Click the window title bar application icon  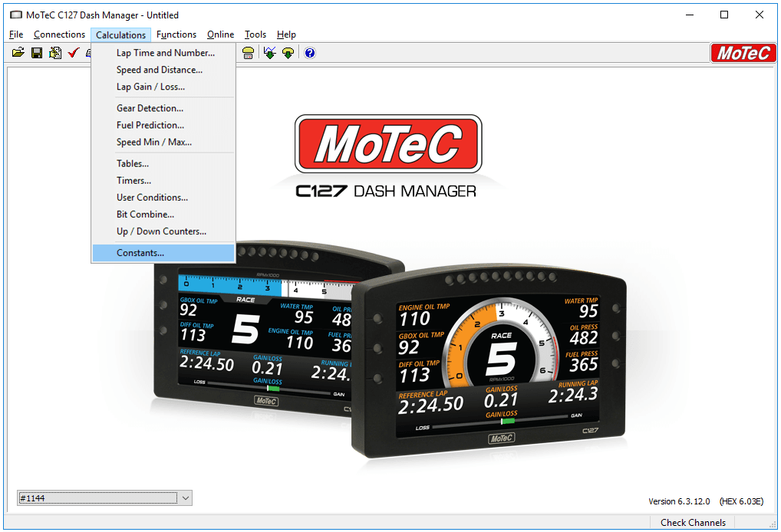16,15
